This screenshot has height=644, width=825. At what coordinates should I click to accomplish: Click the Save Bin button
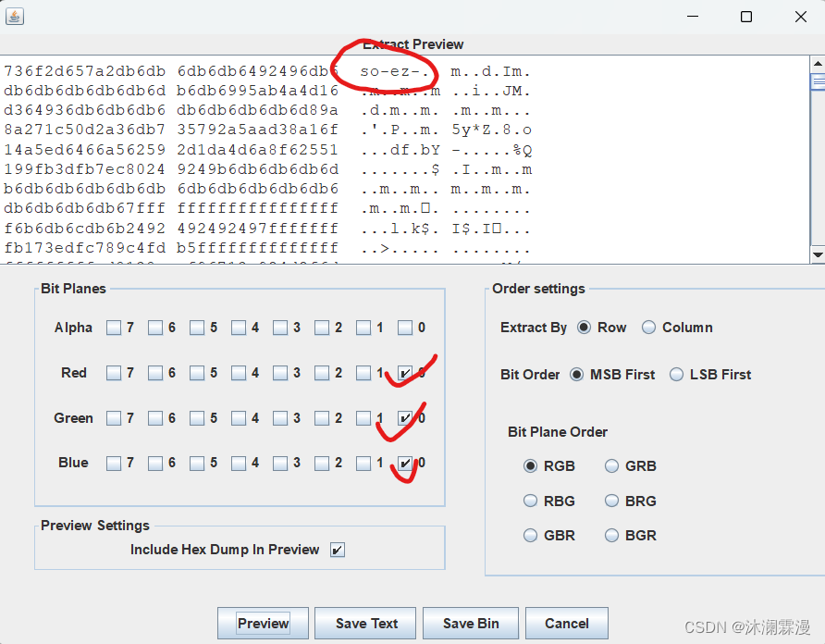click(x=471, y=624)
